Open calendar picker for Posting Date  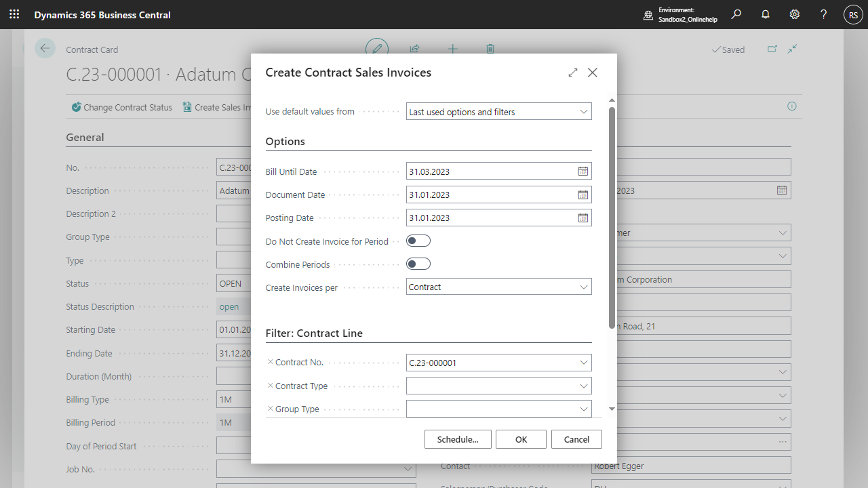(x=583, y=218)
